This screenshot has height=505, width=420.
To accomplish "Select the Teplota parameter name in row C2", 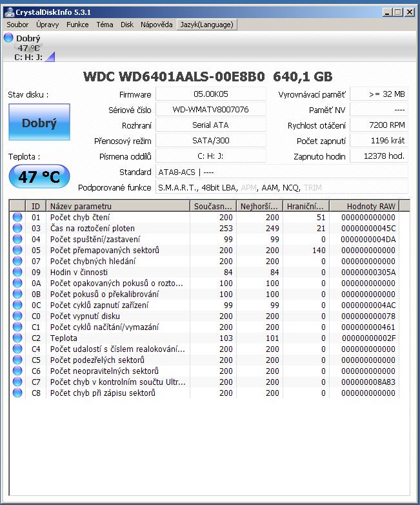I will (x=64, y=338).
